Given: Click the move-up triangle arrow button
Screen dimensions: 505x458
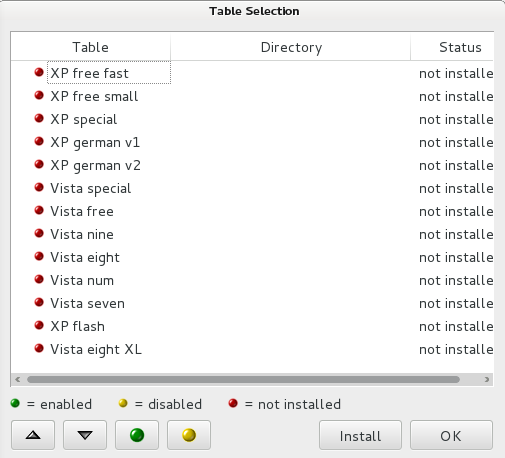Looking at the screenshot, I should 33,435.
